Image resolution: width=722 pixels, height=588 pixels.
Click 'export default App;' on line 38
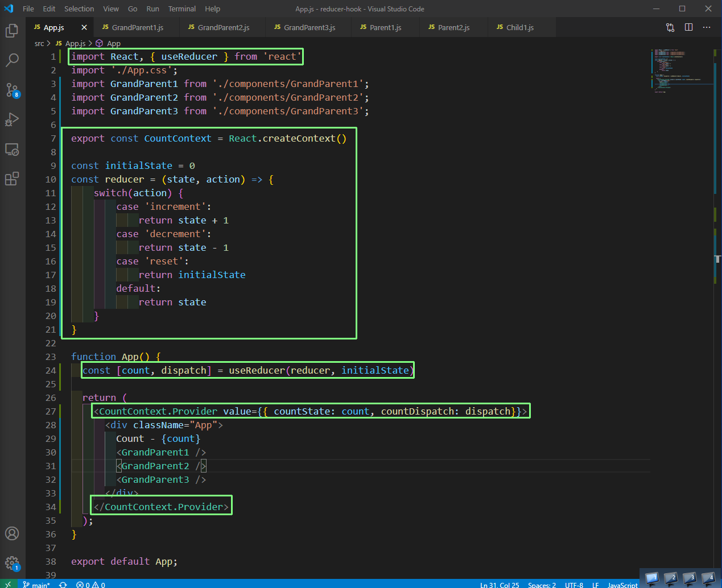124,561
